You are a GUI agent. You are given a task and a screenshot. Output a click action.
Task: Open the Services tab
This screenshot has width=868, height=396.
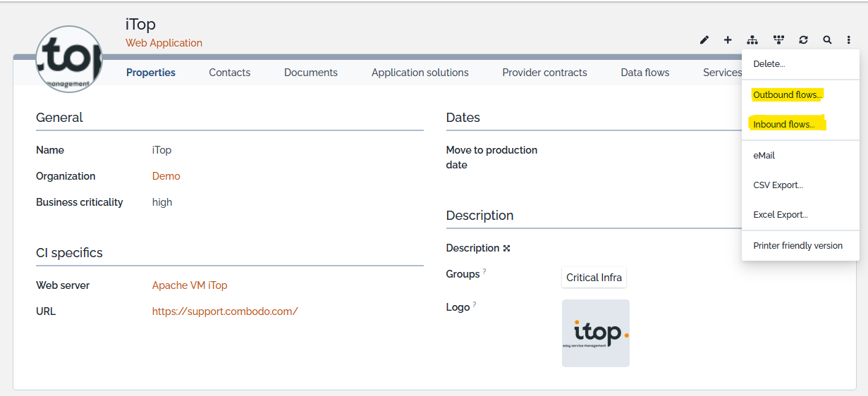[722, 73]
